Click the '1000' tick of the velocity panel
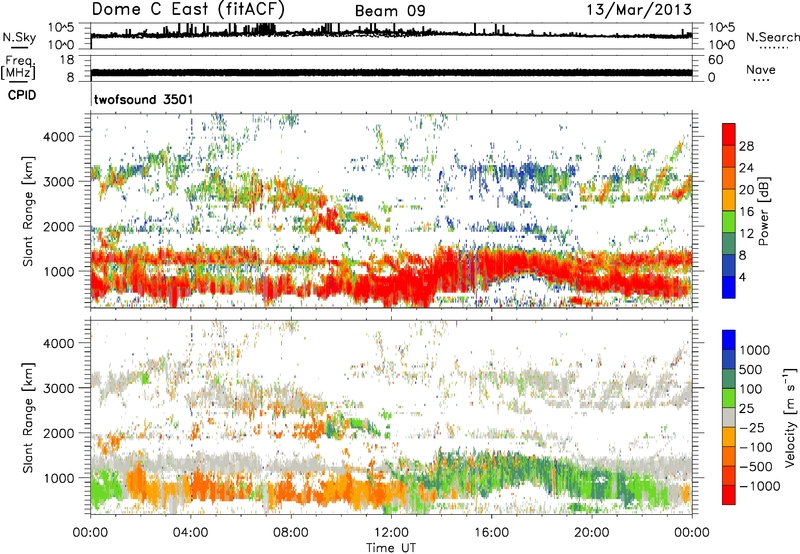The image size is (800, 554). [x=58, y=478]
